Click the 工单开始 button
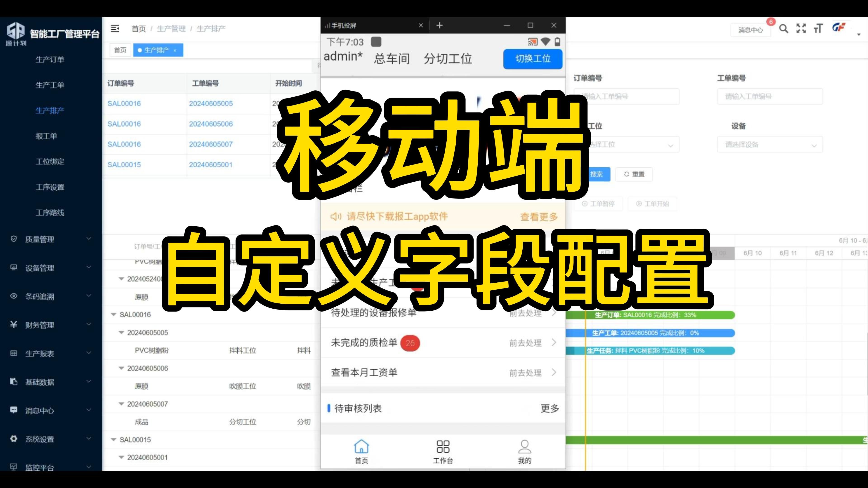 pos(652,204)
